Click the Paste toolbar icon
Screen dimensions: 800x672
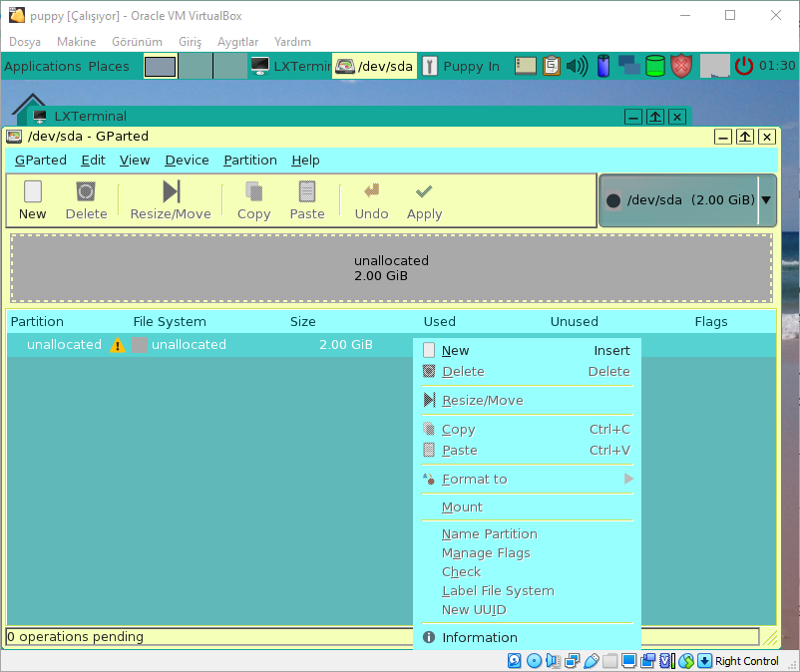[x=307, y=192]
